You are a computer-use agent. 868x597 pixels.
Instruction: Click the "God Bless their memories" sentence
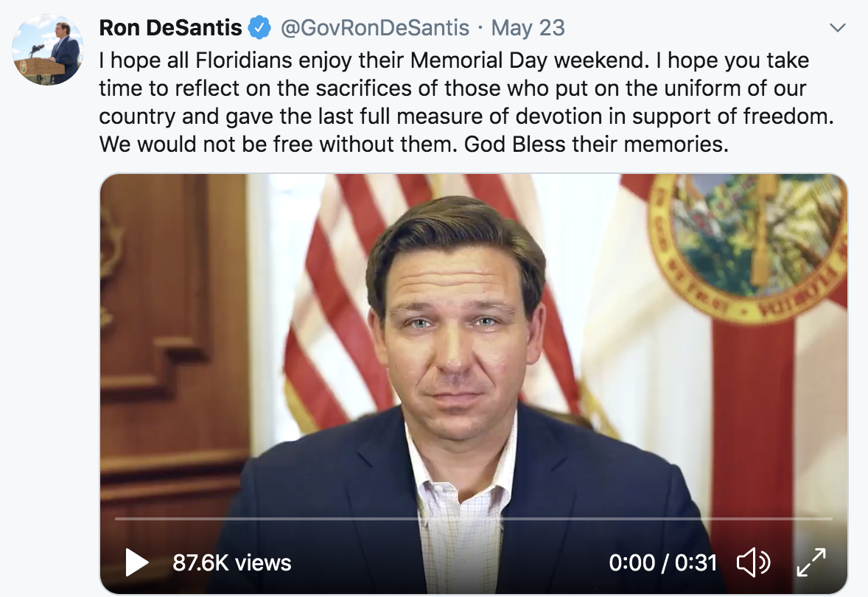click(595, 144)
